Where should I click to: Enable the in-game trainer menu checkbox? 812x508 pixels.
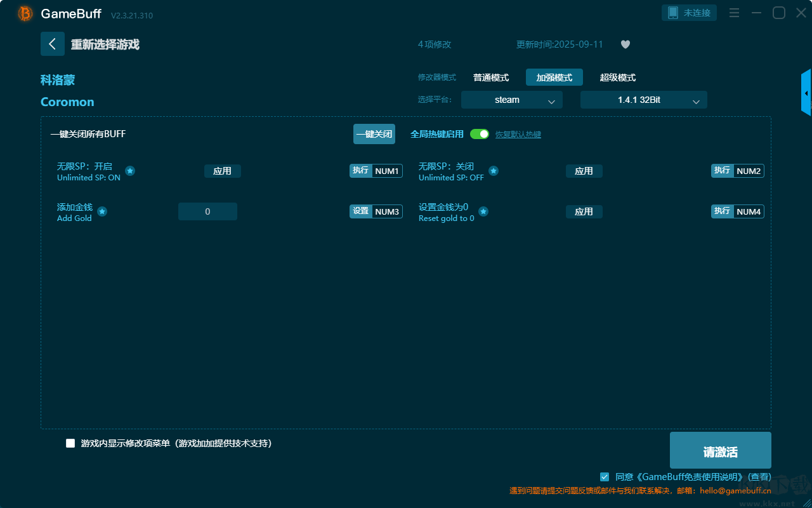(70, 443)
